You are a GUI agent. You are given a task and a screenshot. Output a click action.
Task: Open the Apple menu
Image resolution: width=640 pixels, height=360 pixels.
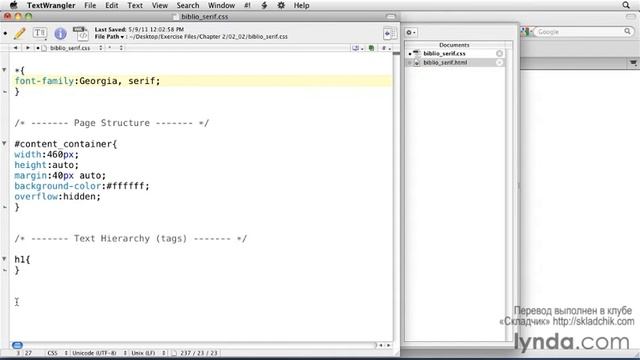(13, 5)
